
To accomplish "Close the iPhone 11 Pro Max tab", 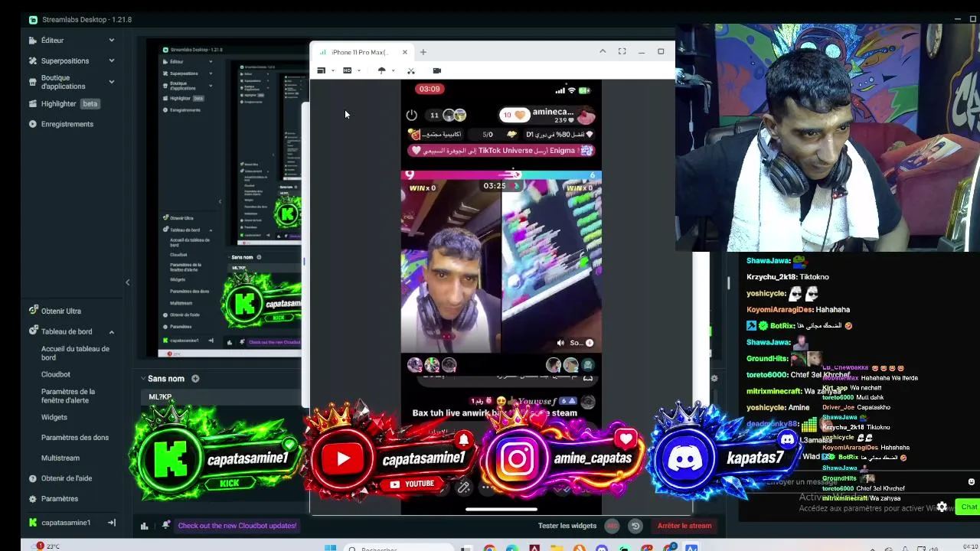I will (x=405, y=52).
